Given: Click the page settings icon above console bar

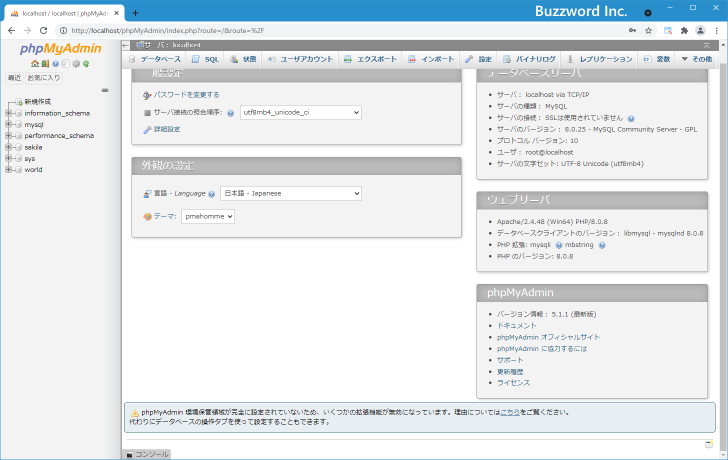Looking at the screenshot, I should (x=709, y=444).
